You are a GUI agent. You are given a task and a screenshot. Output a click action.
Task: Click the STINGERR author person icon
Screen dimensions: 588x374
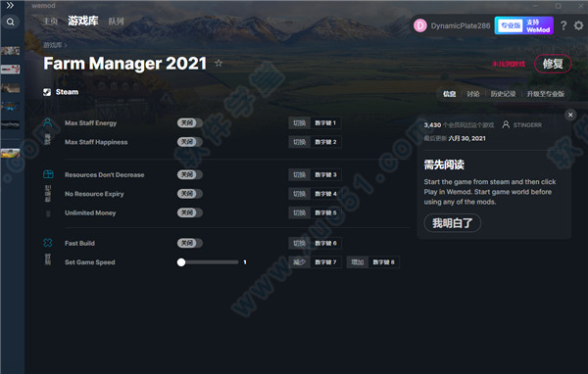pyautogui.click(x=506, y=124)
